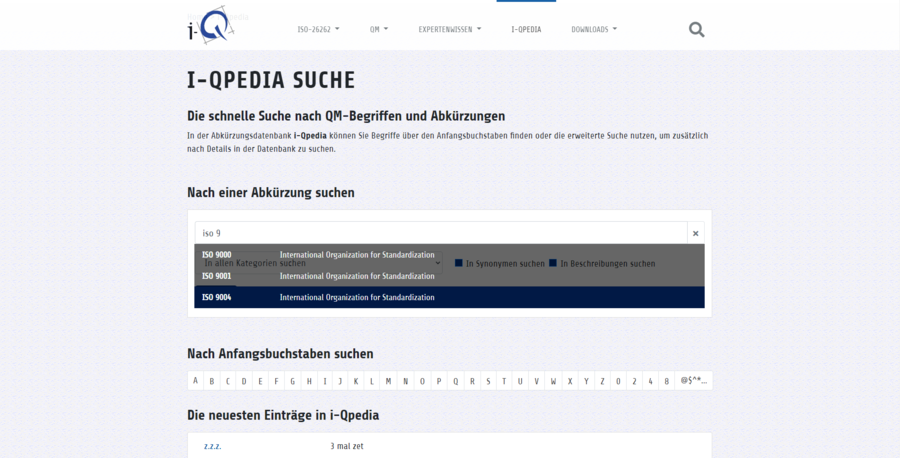This screenshot has height=458, width=900.
Task: Filter entries by letter L
Action: pyautogui.click(x=371, y=381)
